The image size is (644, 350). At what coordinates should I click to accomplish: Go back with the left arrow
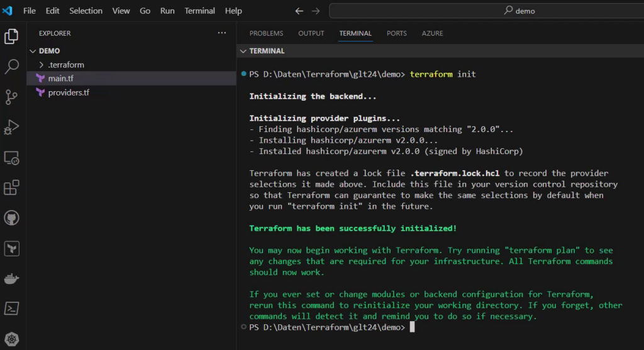click(299, 11)
